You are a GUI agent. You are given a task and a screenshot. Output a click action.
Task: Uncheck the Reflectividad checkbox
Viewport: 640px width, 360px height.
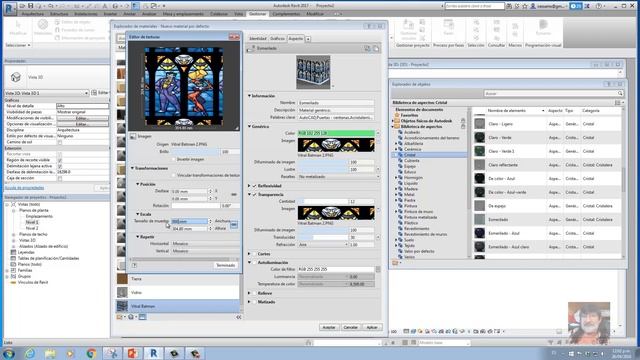[255, 186]
